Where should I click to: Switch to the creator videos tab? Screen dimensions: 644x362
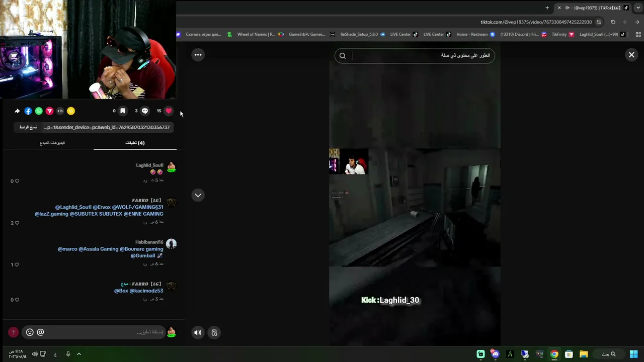(x=52, y=143)
